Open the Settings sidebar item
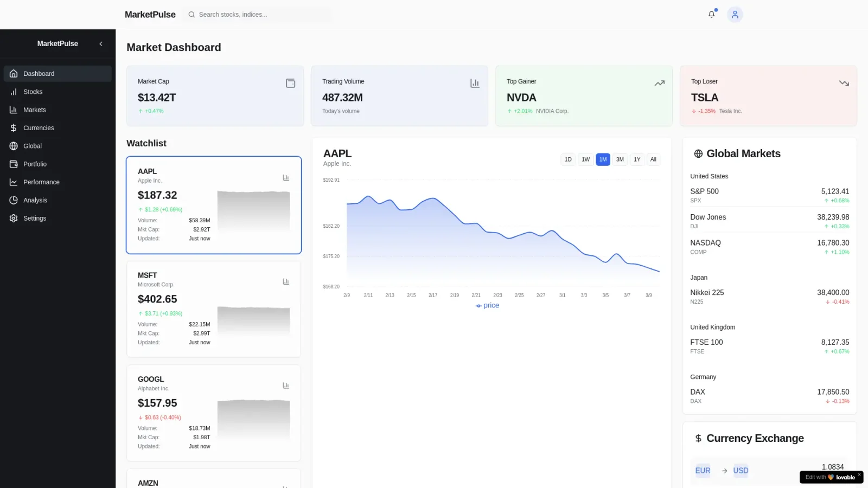Image resolution: width=868 pixels, height=488 pixels. [x=35, y=219]
